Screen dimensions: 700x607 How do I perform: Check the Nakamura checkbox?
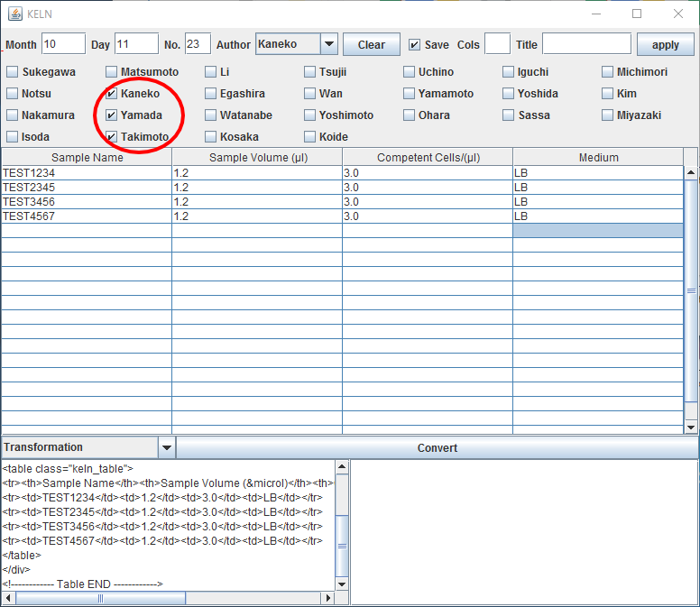[x=13, y=115]
